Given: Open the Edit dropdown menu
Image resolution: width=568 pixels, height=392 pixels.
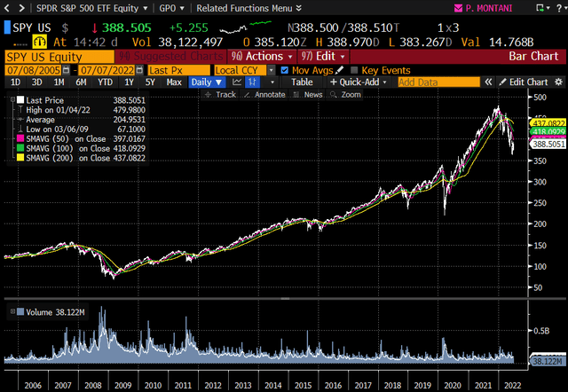Looking at the screenshot, I should [323, 57].
